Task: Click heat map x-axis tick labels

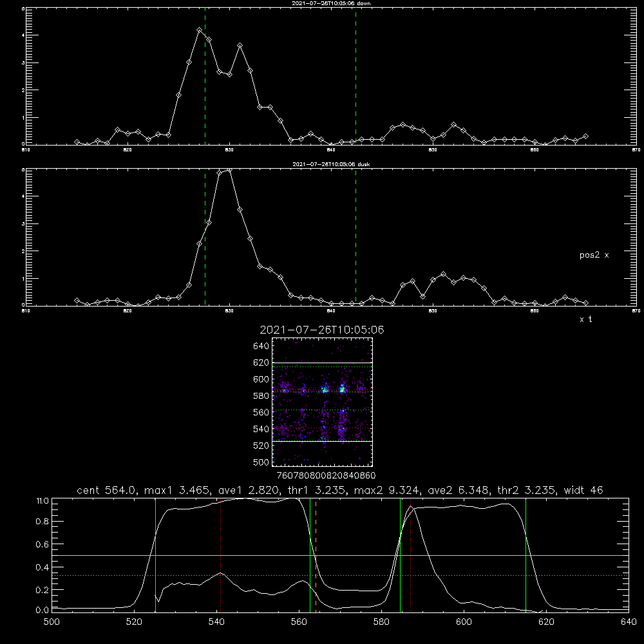Action: point(326,475)
